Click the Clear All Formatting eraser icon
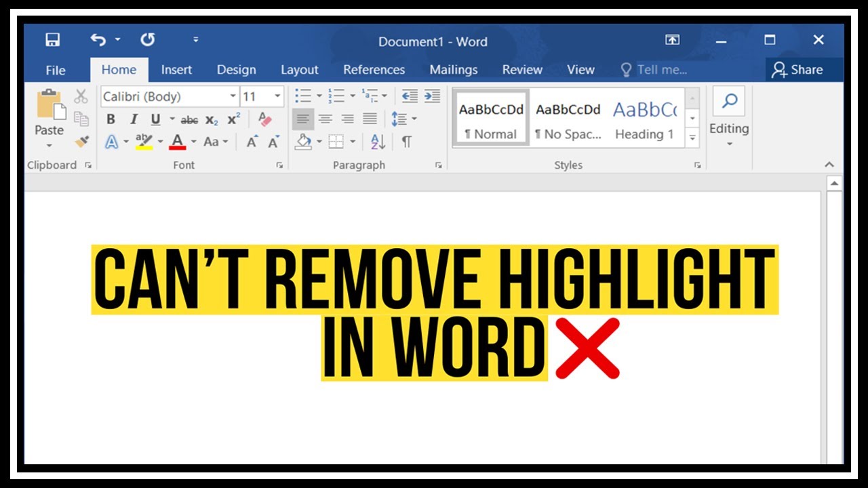Image resolution: width=868 pixels, height=488 pixels. click(x=264, y=119)
